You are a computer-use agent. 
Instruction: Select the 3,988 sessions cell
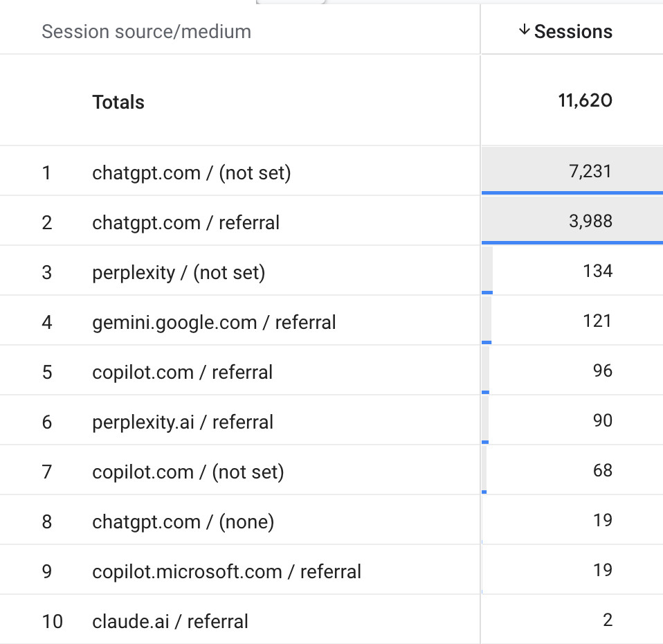point(590,221)
